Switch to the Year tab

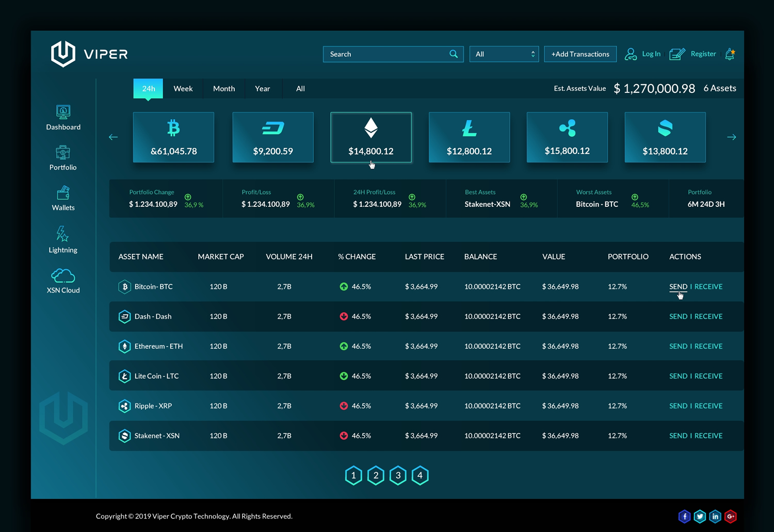(263, 89)
